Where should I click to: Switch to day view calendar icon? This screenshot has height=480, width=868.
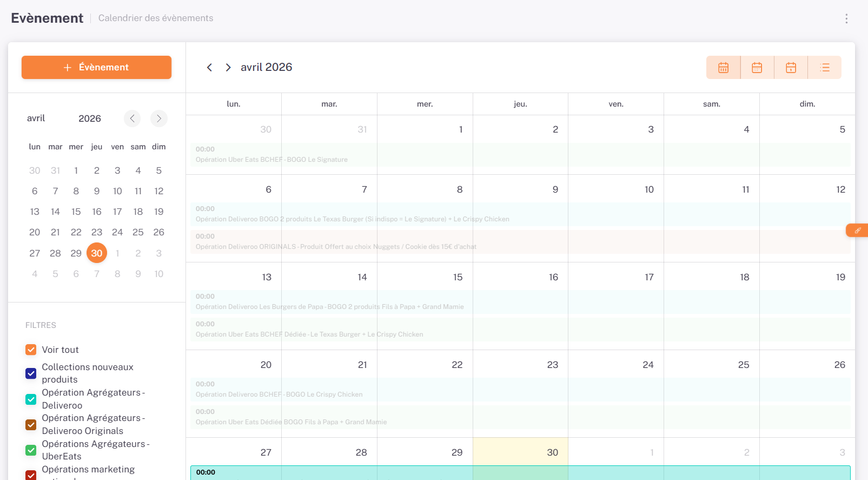pos(791,68)
